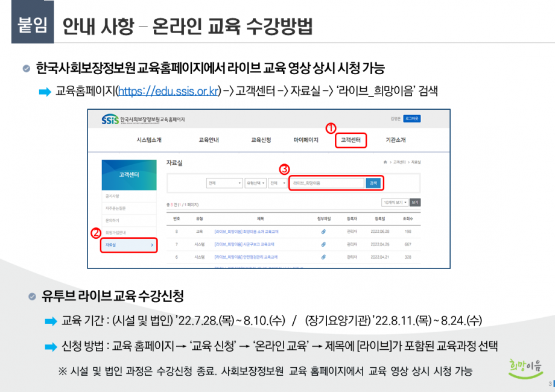Click the blue 검색 search button
Image resolution: width=555 pixels, height=392 pixels.
point(373,183)
